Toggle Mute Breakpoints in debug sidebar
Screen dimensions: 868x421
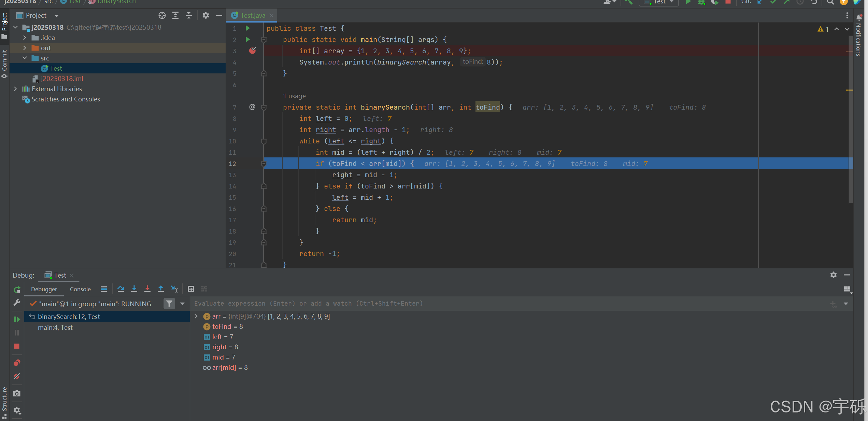pos(17,376)
